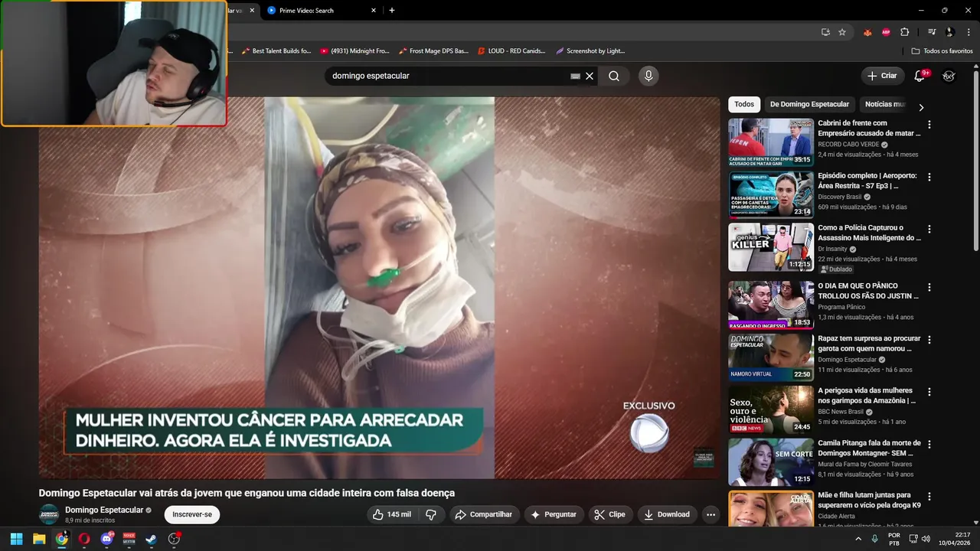Open Chrome extensions puzzle icon
This screenshot has height=551, width=980.
pyautogui.click(x=905, y=32)
